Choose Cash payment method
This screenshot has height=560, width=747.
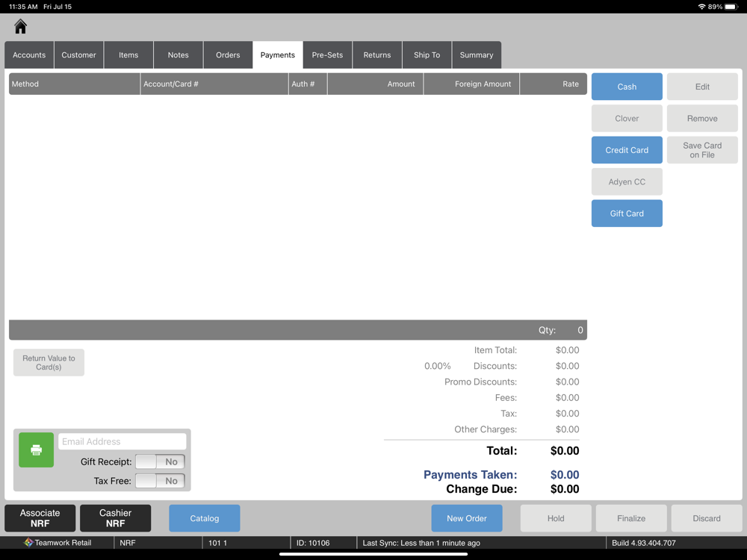(627, 87)
